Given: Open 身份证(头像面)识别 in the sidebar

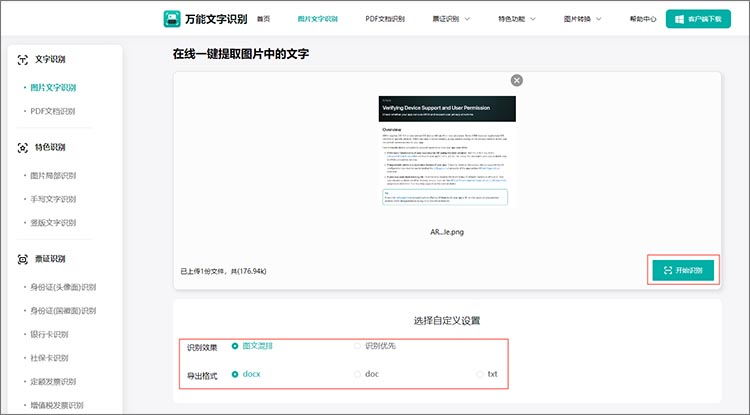Looking at the screenshot, I should [63, 287].
